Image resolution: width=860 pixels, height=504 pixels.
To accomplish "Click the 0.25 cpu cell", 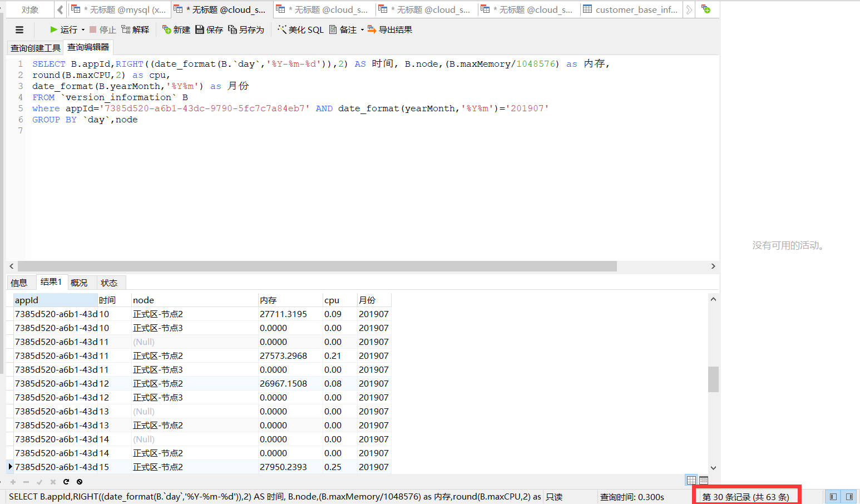I will tap(340, 467).
